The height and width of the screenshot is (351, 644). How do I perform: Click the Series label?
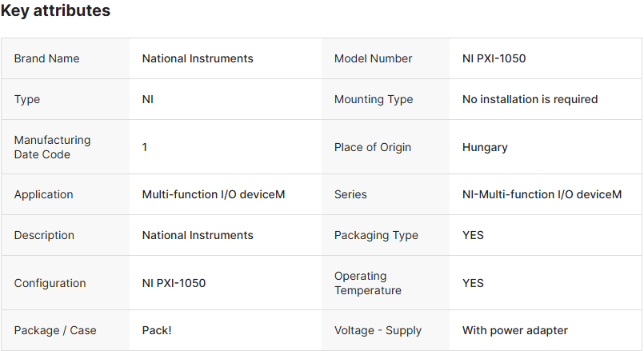click(x=351, y=194)
